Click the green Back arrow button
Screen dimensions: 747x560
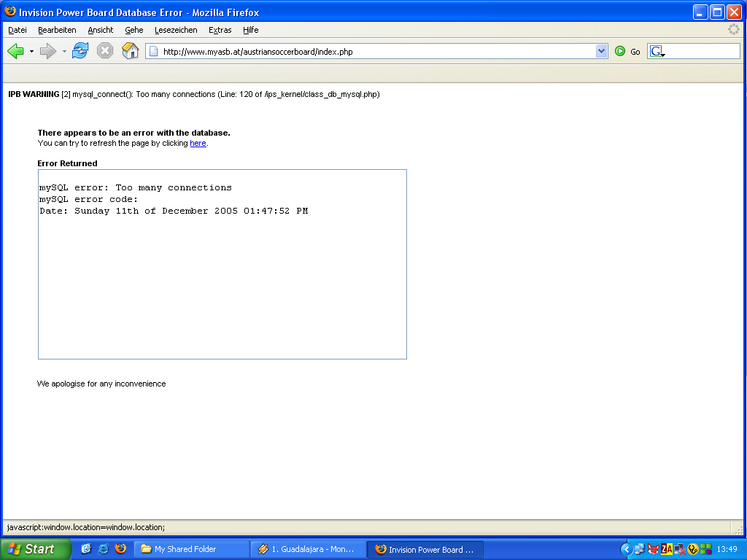coord(16,51)
